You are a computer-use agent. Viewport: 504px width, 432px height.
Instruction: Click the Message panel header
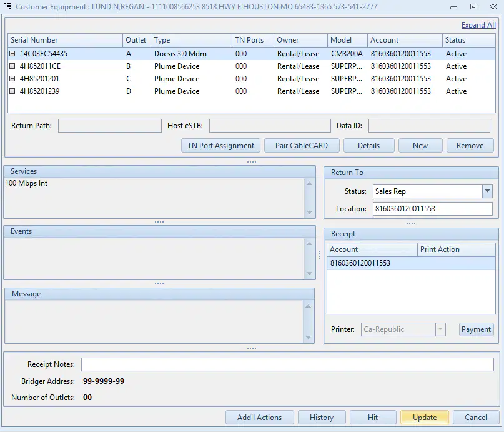(x=159, y=294)
